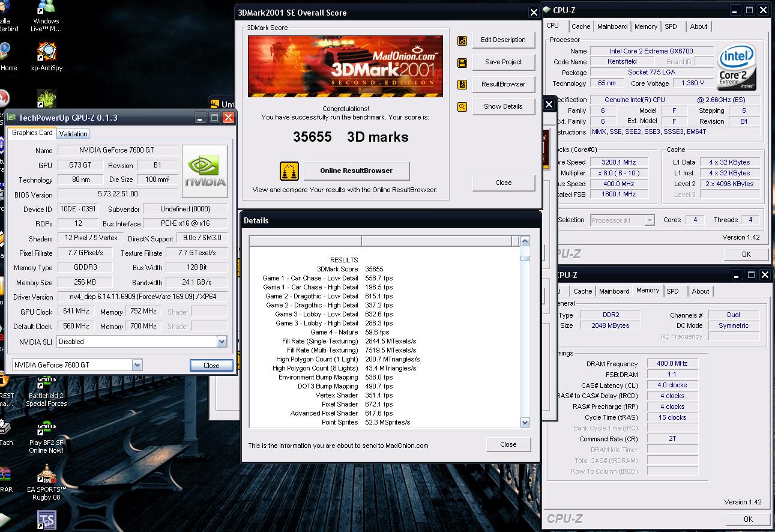Click the Show Details magnifier icon

coord(462,107)
